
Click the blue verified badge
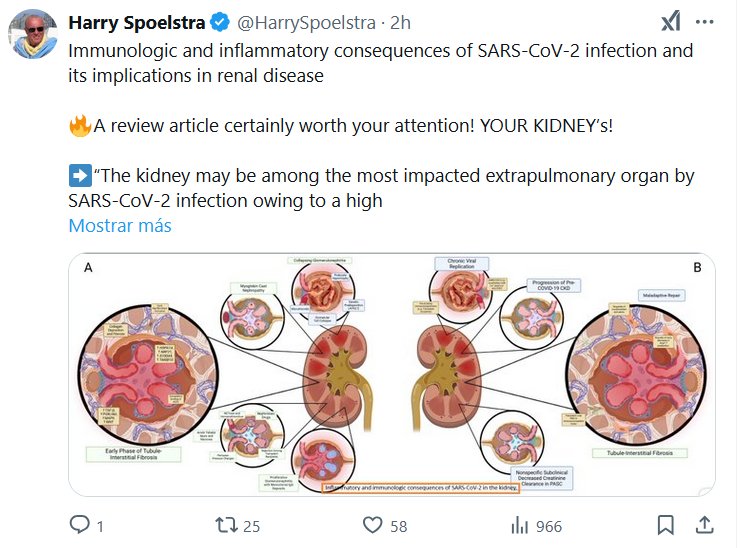pyautogui.click(x=223, y=23)
